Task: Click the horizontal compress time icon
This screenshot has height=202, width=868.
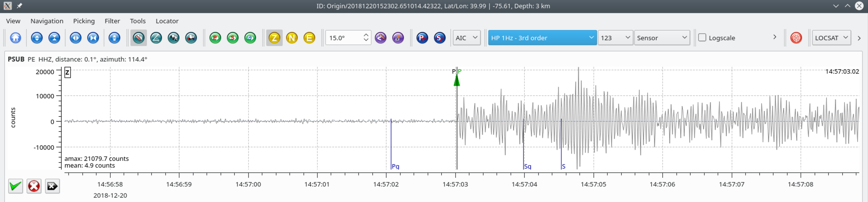Action: click(x=93, y=38)
